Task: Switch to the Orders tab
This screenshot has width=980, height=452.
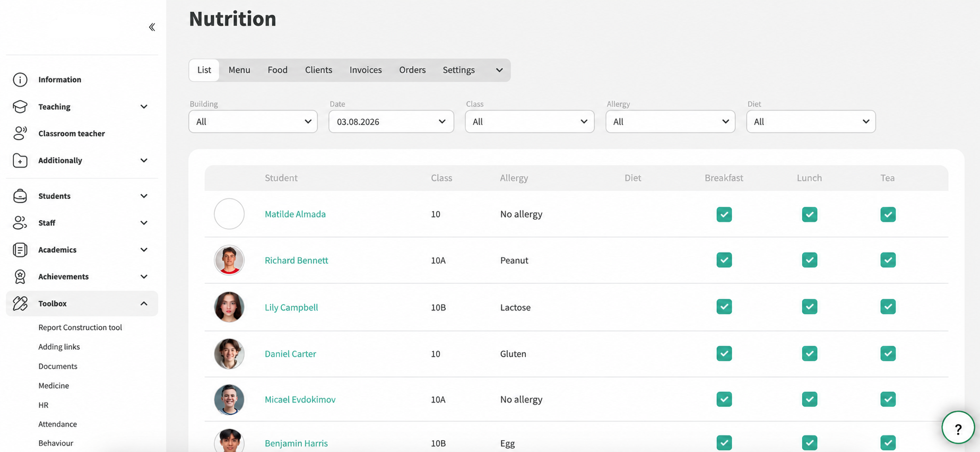Action: (x=412, y=70)
